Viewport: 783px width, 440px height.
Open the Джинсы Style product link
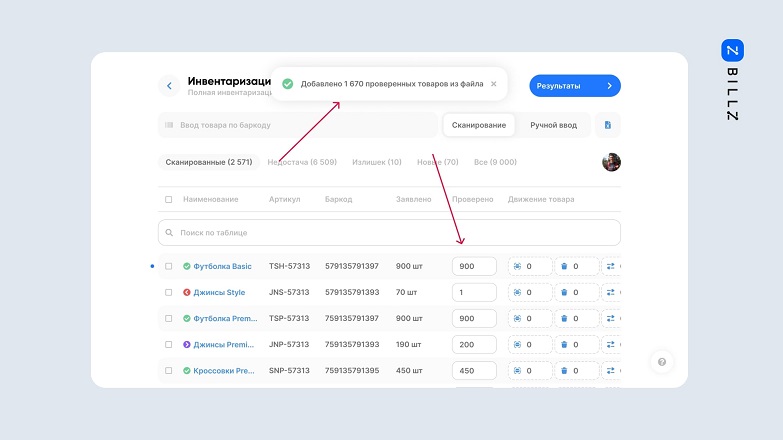click(x=219, y=293)
